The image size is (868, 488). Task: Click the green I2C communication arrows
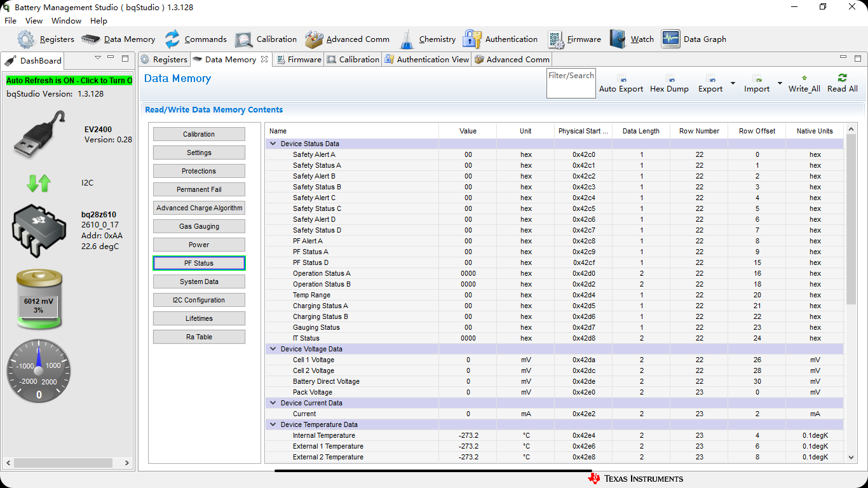coord(39,183)
